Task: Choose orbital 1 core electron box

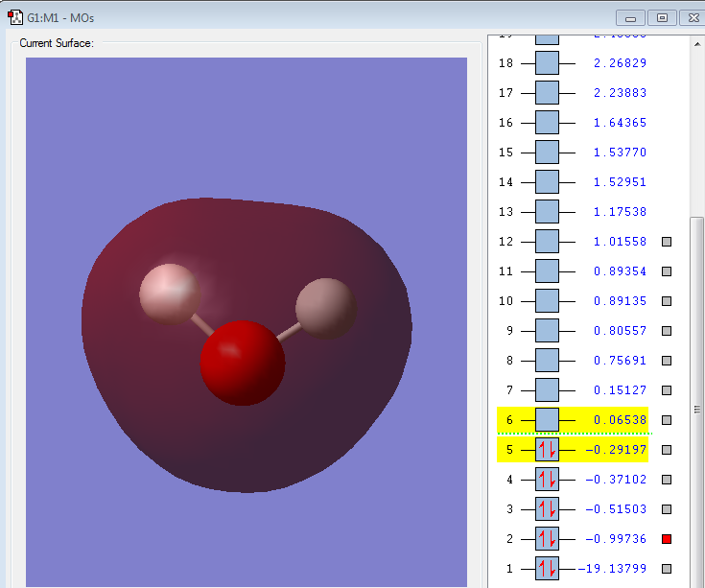Action: click(547, 568)
